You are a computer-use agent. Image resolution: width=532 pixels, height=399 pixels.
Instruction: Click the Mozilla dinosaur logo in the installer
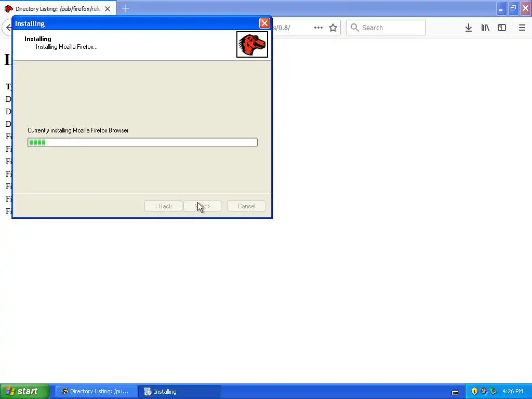tap(252, 45)
